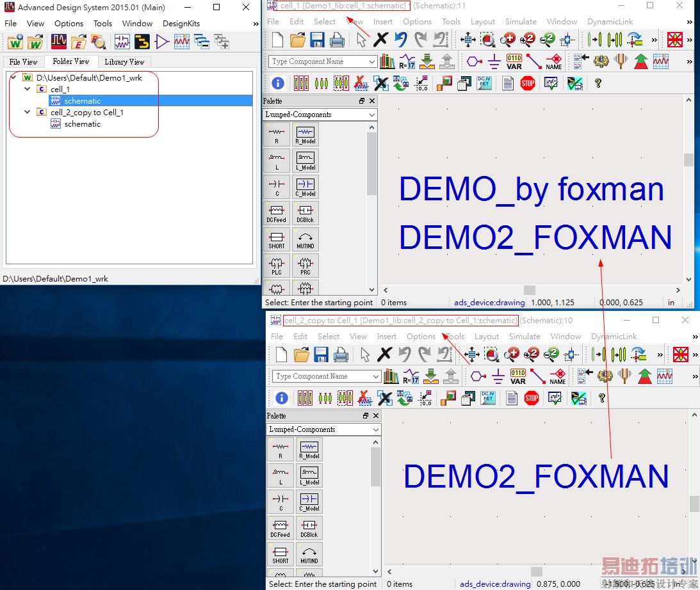Screen dimensions: 700x590
Task: Expand cell_1 menu bar overflow chevron
Action: (690, 21)
